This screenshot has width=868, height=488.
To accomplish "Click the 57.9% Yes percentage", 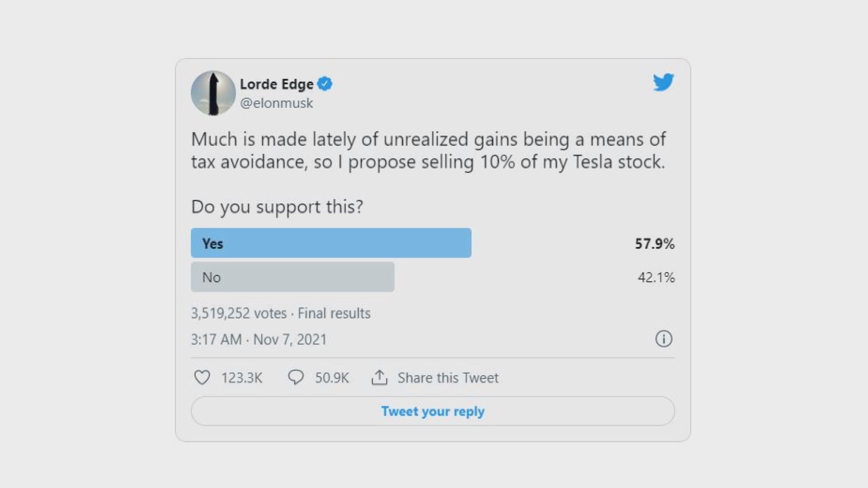I will 654,244.
